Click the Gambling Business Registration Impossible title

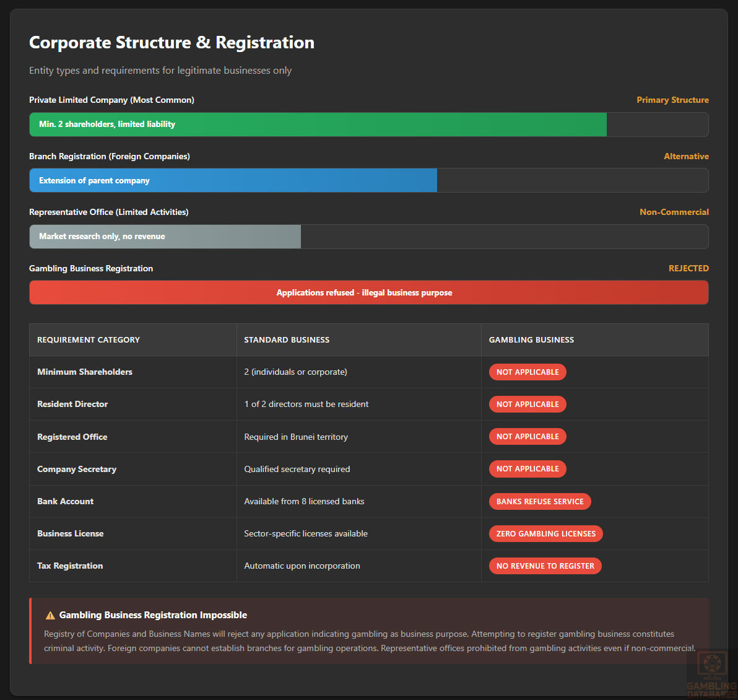(x=153, y=615)
